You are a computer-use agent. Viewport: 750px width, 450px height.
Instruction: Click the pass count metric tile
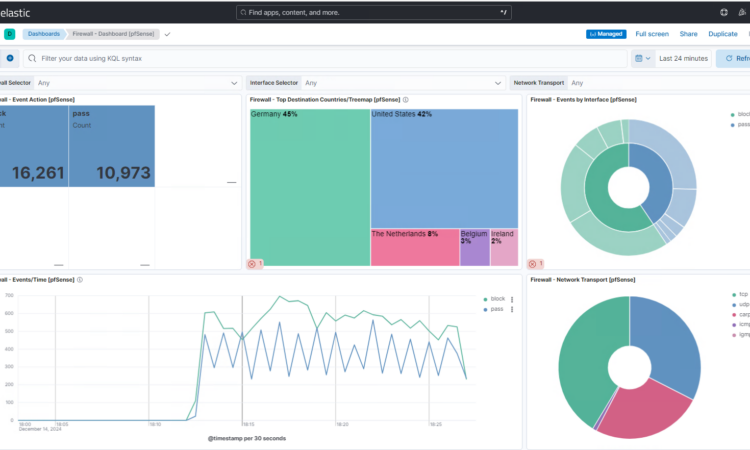tap(111, 146)
